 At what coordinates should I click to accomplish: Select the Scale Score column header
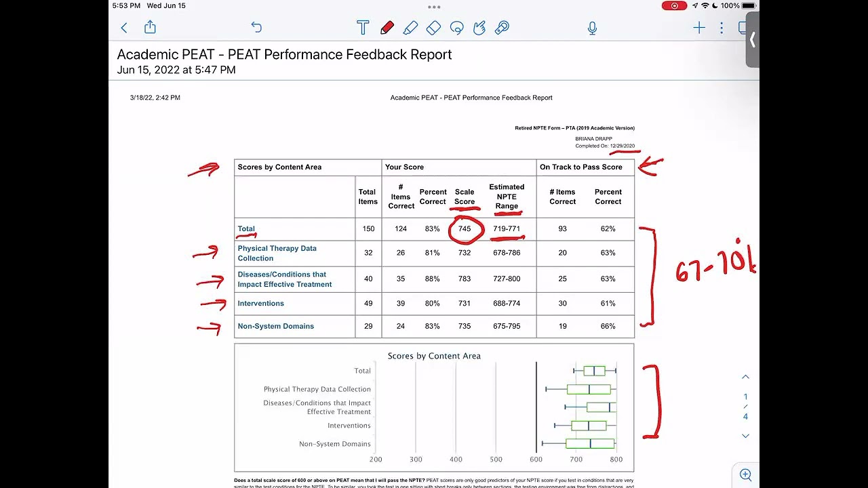click(x=465, y=197)
